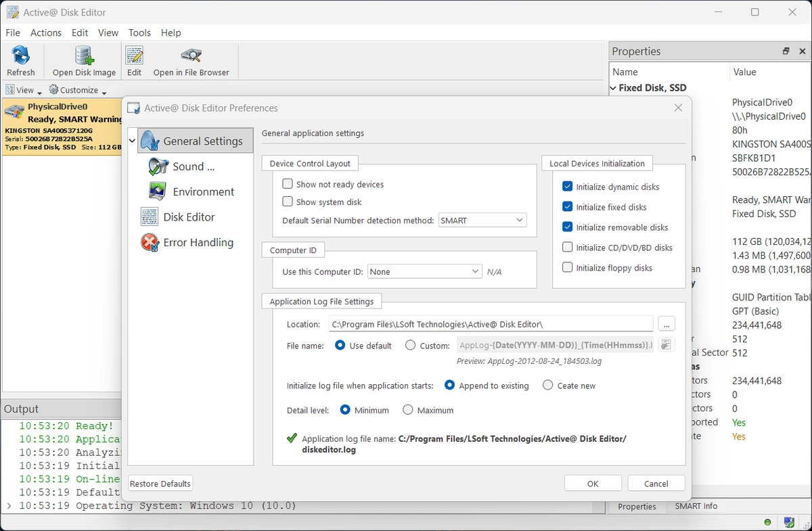Expand the Output log entry chevron
Screen dimensions: 812x531
[x=9, y=505]
